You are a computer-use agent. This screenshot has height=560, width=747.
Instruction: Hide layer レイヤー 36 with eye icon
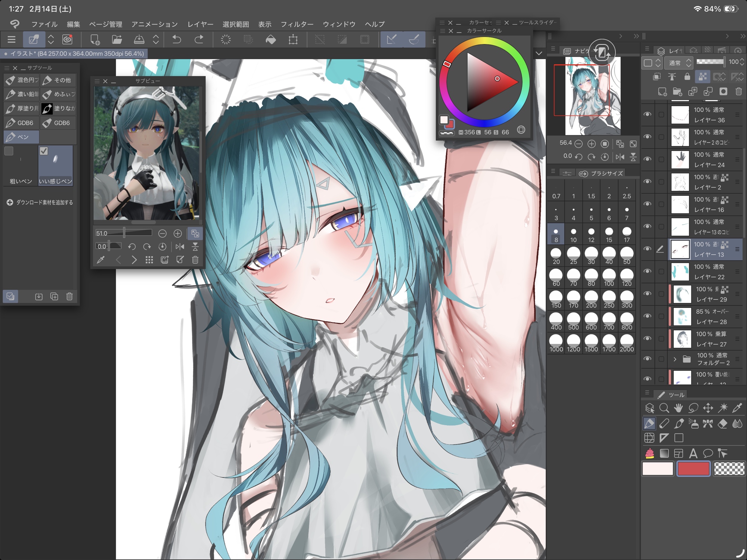pyautogui.click(x=647, y=114)
